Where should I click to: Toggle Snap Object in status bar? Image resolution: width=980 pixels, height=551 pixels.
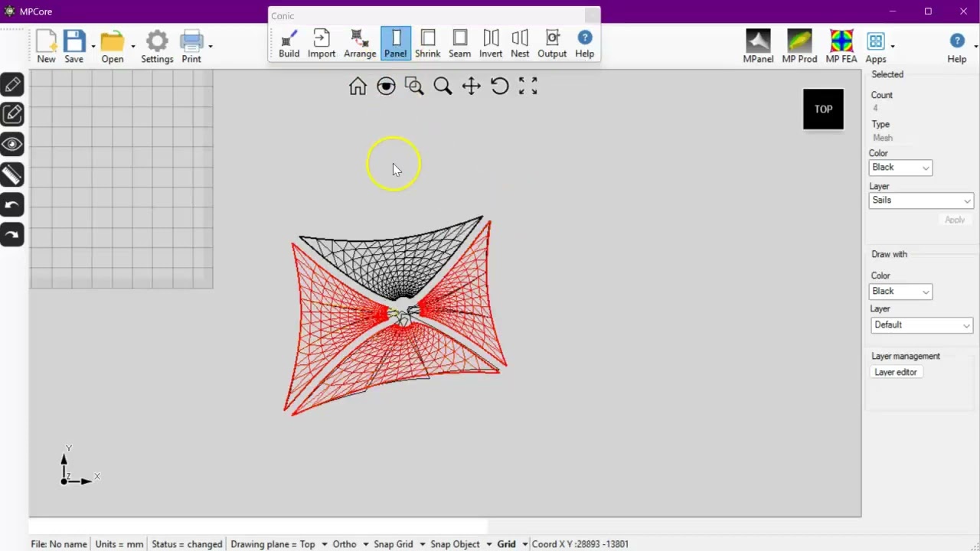click(x=455, y=544)
